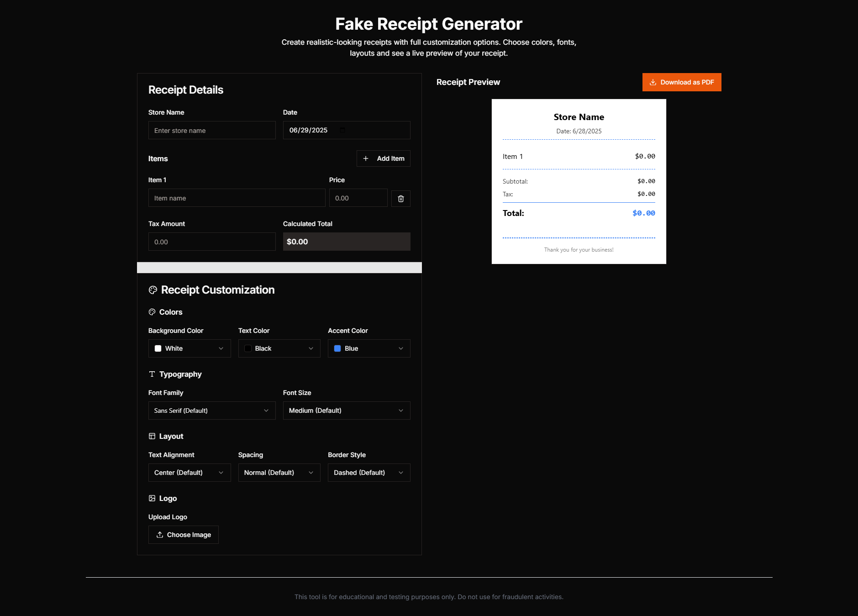This screenshot has width=858, height=616.
Task: Open the Text Alignment dropdown
Action: 189,473
